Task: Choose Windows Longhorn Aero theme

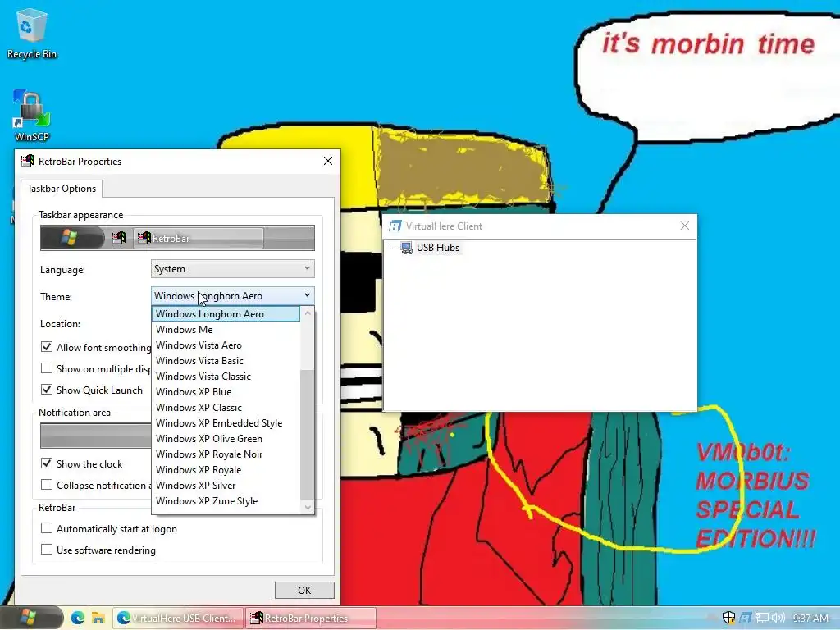Action: (x=226, y=314)
